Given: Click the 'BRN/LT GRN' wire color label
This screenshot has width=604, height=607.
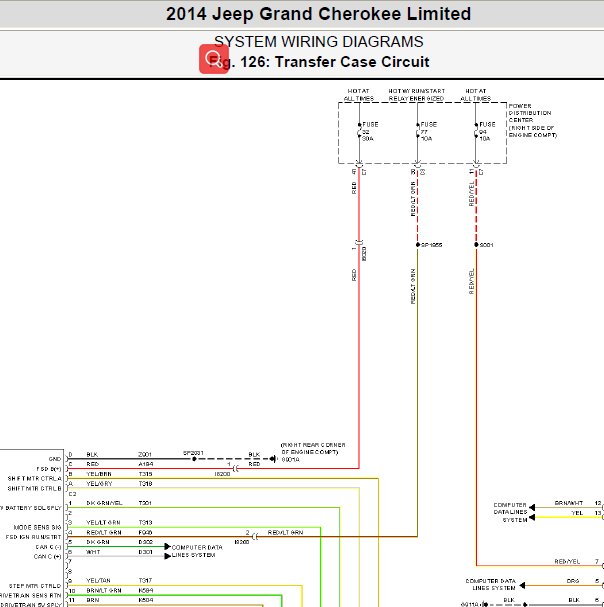Looking at the screenshot, I should click(x=104, y=590).
